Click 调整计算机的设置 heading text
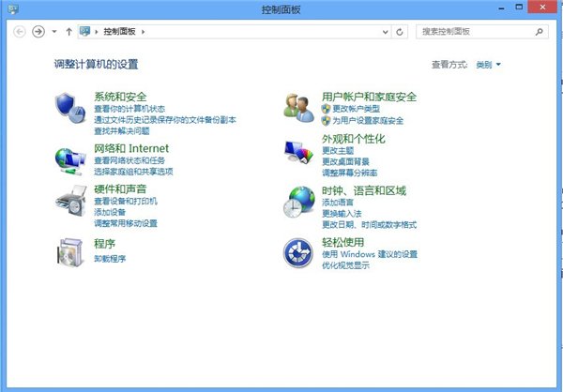The width and height of the screenshot is (563, 392). point(97,65)
